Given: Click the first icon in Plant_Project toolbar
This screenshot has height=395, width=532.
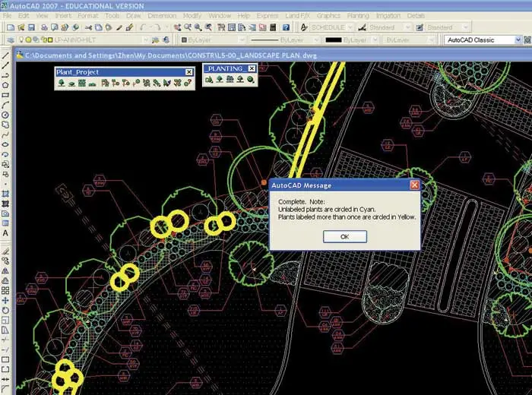Looking at the screenshot, I should 62,84.
